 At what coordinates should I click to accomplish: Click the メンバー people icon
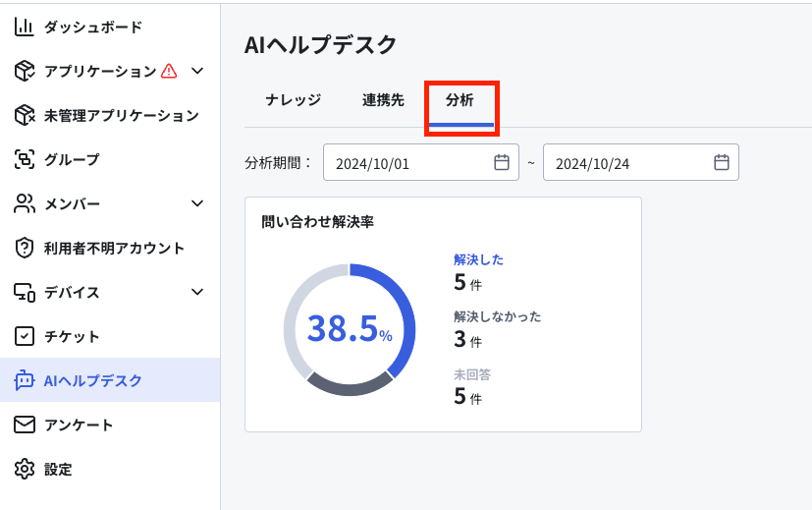(24, 203)
